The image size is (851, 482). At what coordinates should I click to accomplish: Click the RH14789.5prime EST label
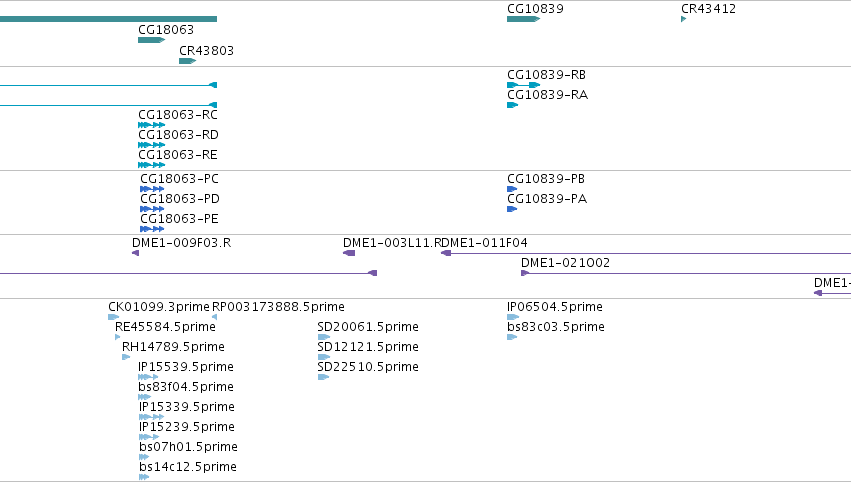tap(173, 347)
